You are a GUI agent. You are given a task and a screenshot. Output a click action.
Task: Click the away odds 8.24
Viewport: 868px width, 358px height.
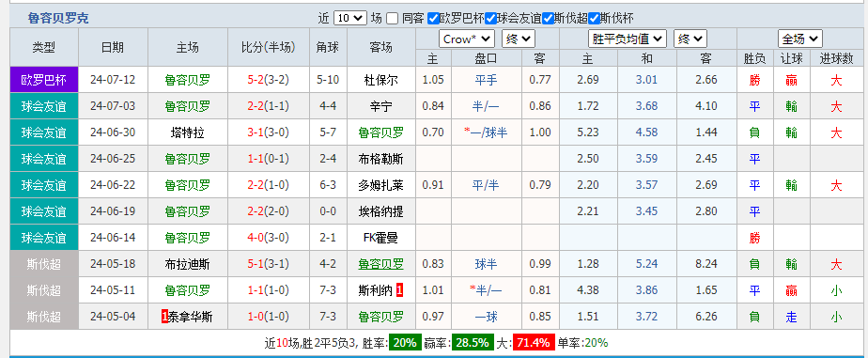(x=706, y=264)
